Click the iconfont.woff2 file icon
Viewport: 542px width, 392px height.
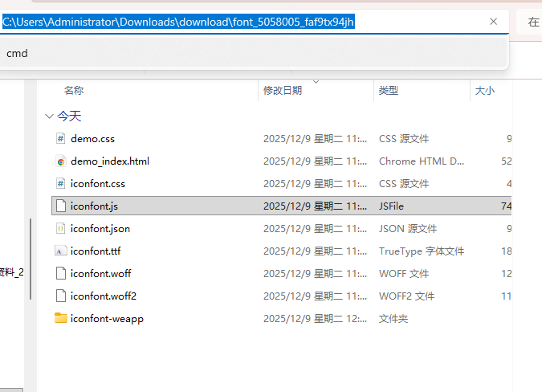click(x=60, y=296)
